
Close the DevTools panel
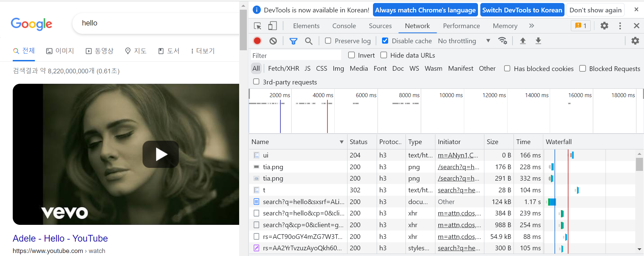pos(636,26)
